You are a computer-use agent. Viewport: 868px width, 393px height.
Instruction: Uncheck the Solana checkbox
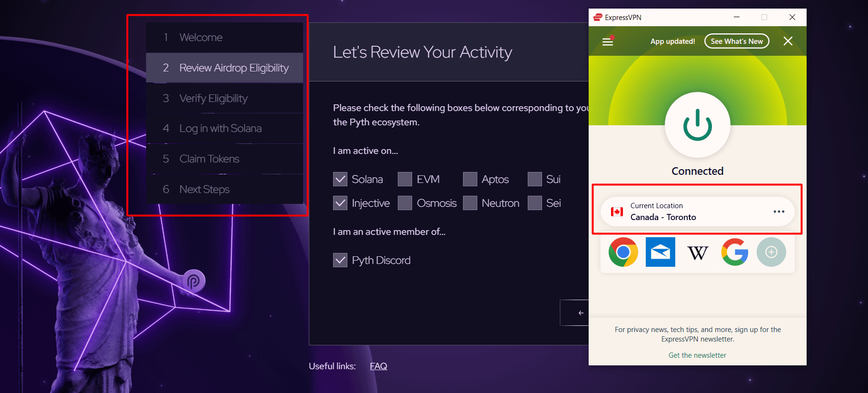click(340, 180)
